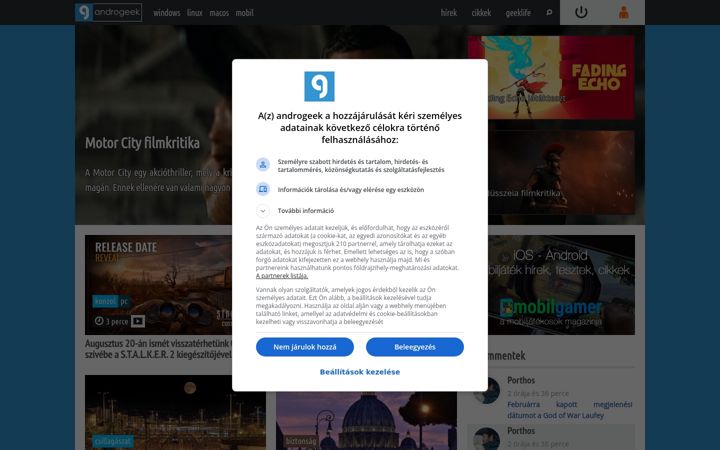Open 'A partnerek listája' link
720x450 pixels.
(x=282, y=276)
